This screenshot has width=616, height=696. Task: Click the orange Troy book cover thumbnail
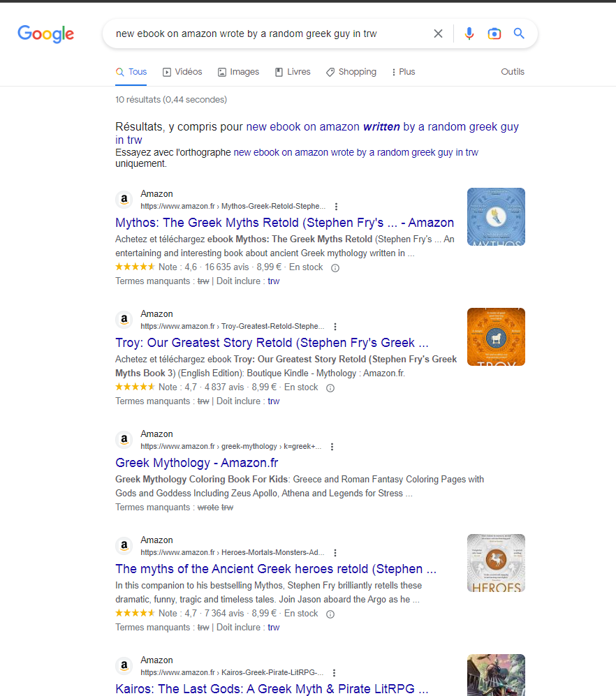496,337
